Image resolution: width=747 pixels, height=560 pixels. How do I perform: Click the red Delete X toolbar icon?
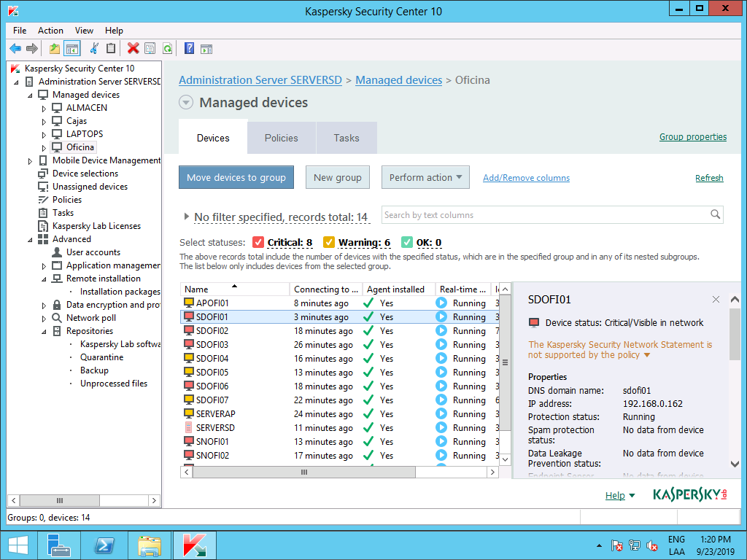pos(133,49)
